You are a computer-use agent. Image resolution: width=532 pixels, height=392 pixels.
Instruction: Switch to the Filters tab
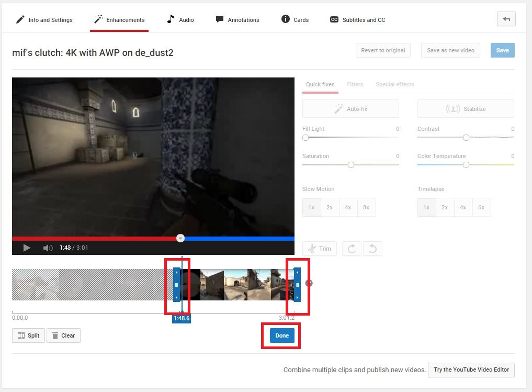(355, 84)
